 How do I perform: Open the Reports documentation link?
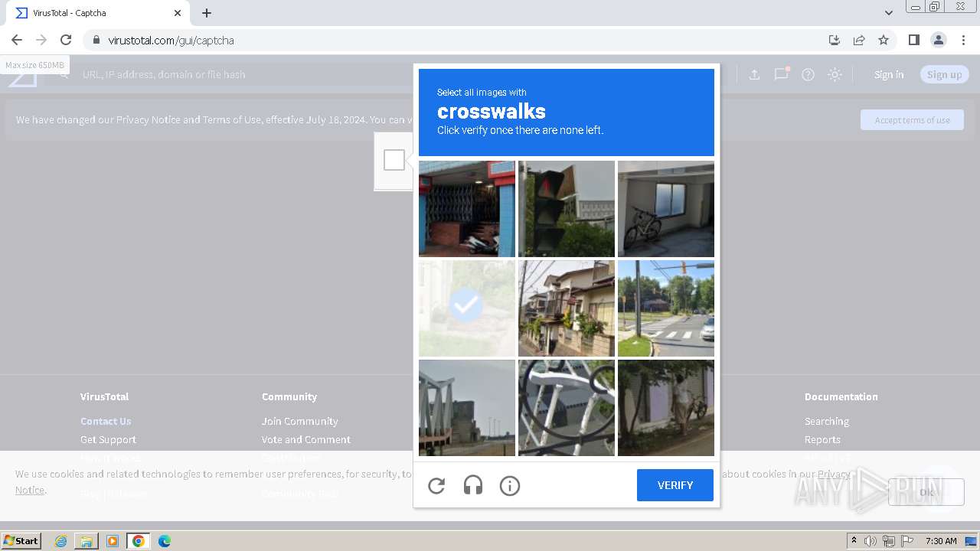[822, 439]
